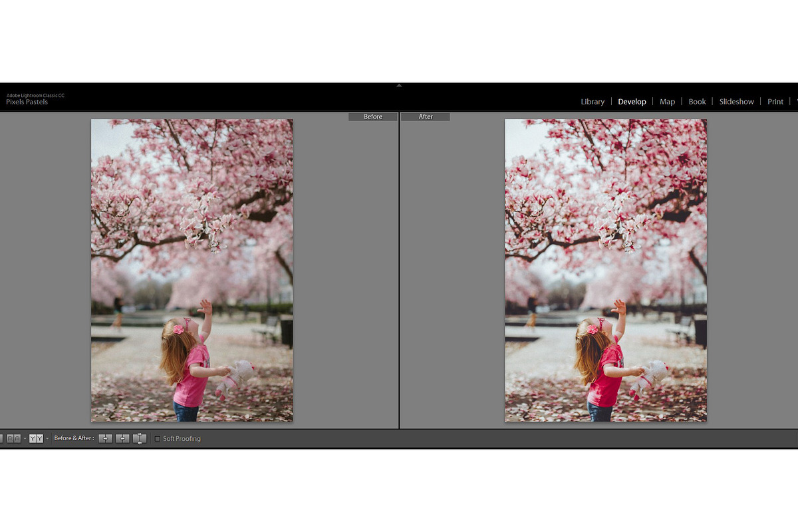Collapse the top panel using the arrow
Screen dimensions: 798x532
(x=399, y=85)
